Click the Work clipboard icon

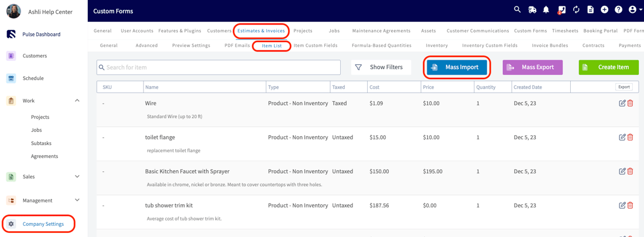pyautogui.click(x=12, y=101)
